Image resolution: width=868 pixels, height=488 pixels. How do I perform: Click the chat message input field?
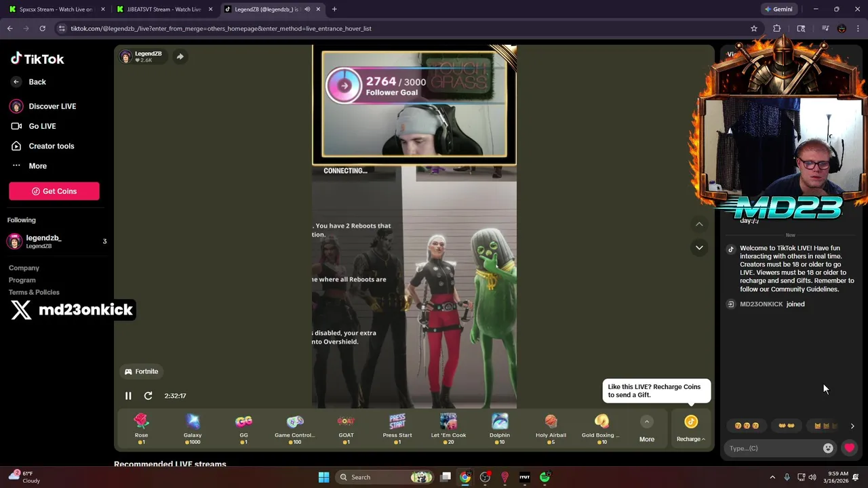tap(773, 448)
